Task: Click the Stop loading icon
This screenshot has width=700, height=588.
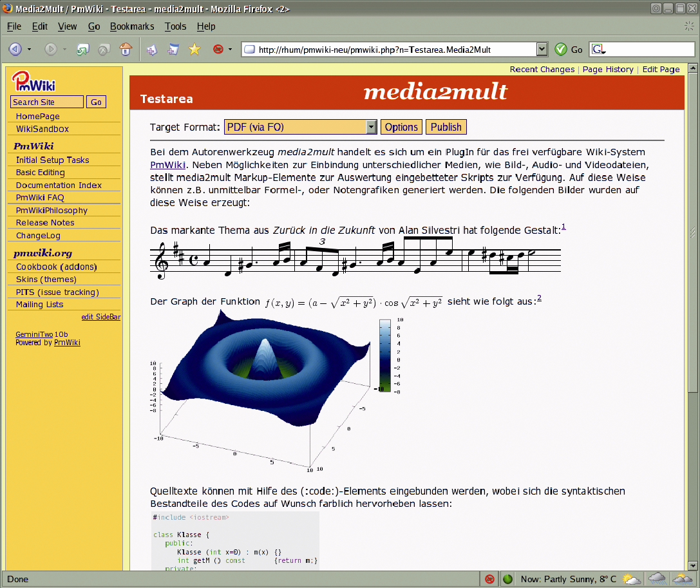Action: pos(104,49)
